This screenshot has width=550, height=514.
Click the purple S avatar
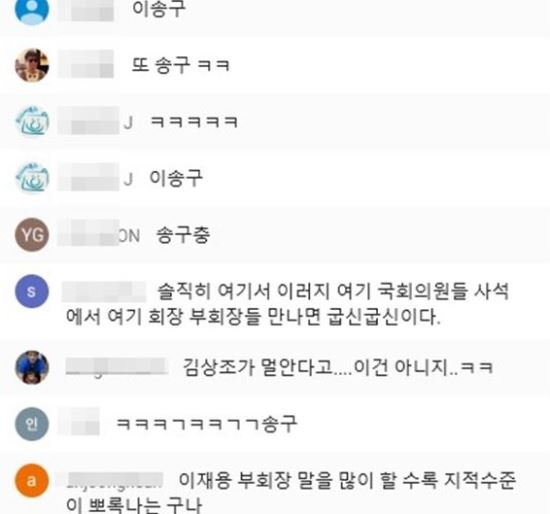[32, 291]
